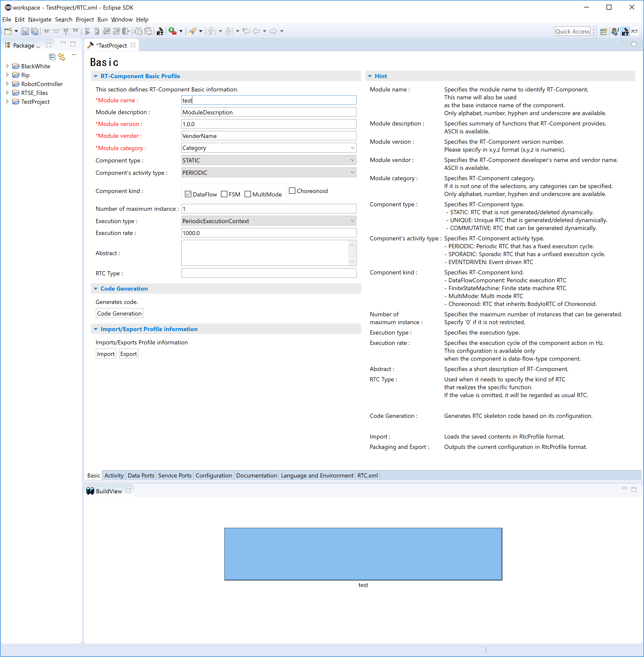This screenshot has width=644, height=657.
Task: Enable the DataFlow checkbox
Action: [x=188, y=194]
